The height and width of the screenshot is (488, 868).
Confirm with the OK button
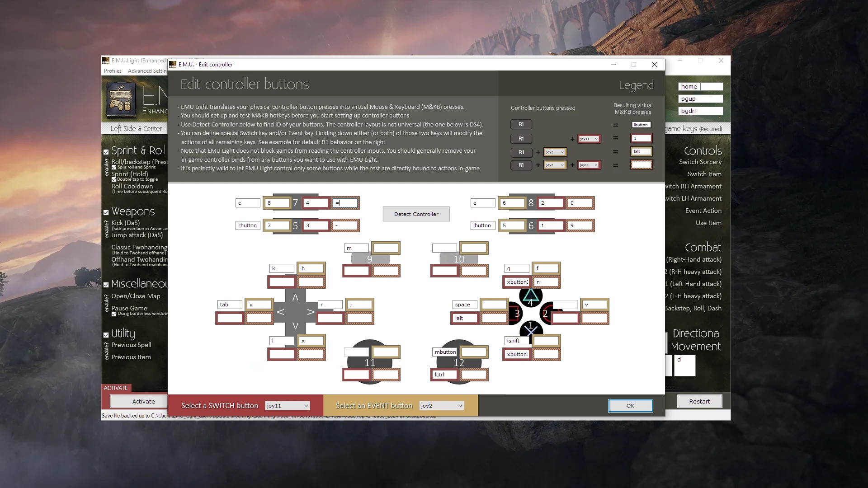(x=630, y=406)
